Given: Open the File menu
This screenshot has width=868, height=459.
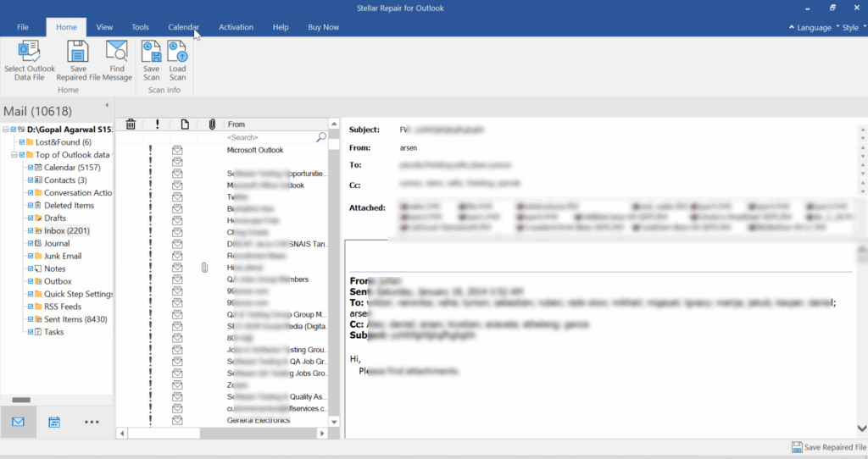Looking at the screenshot, I should 23,27.
